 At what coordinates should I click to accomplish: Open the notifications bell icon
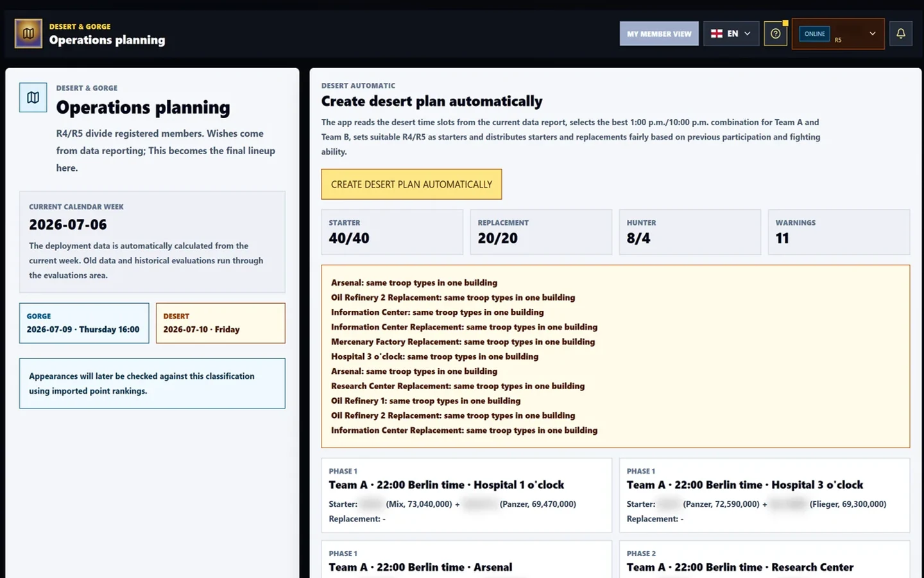[901, 33]
